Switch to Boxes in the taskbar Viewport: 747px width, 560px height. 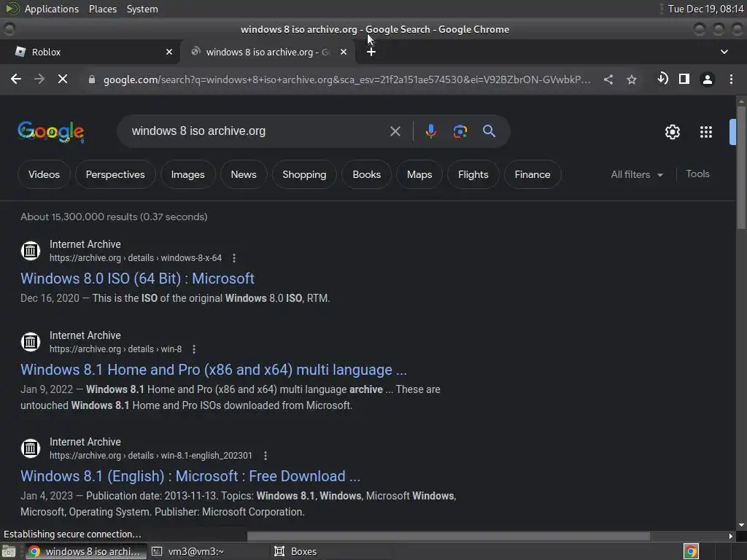pyautogui.click(x=332, y=551)
